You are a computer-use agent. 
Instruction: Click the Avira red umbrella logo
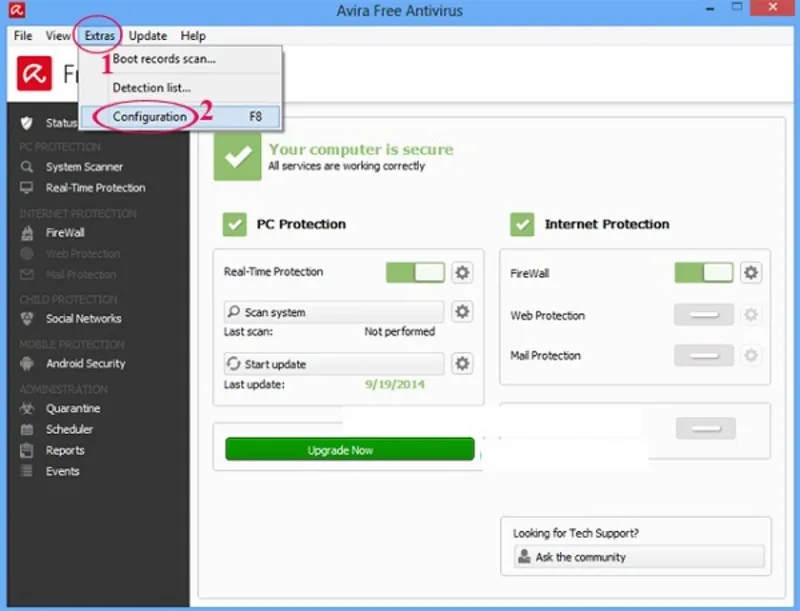[35, 74]
